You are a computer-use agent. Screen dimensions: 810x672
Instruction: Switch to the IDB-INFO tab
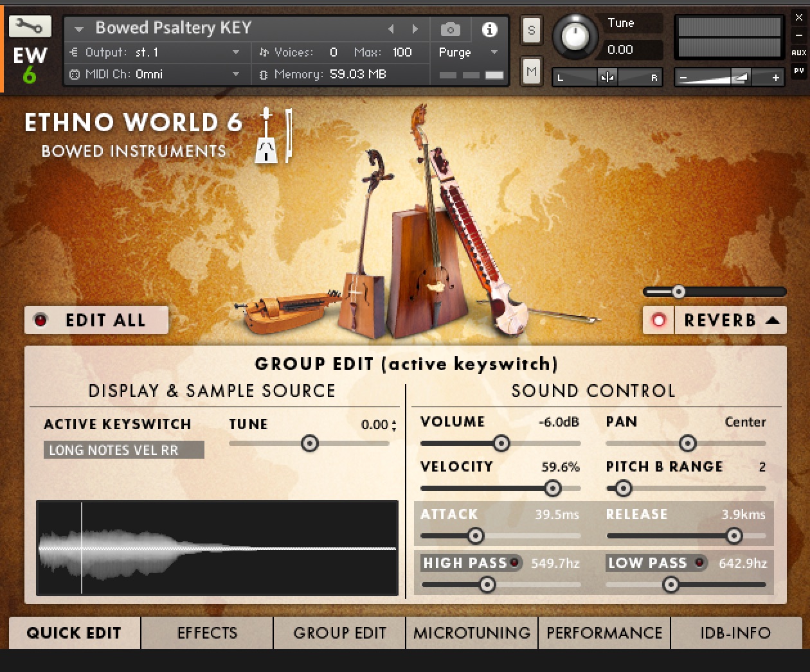click(736, 633)
